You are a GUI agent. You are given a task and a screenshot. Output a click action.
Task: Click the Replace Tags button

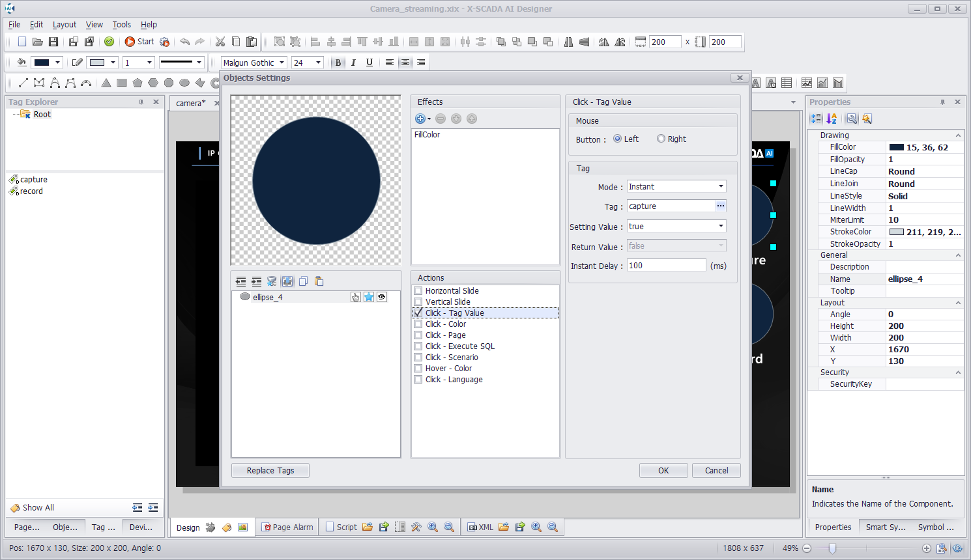pos(270,470)
